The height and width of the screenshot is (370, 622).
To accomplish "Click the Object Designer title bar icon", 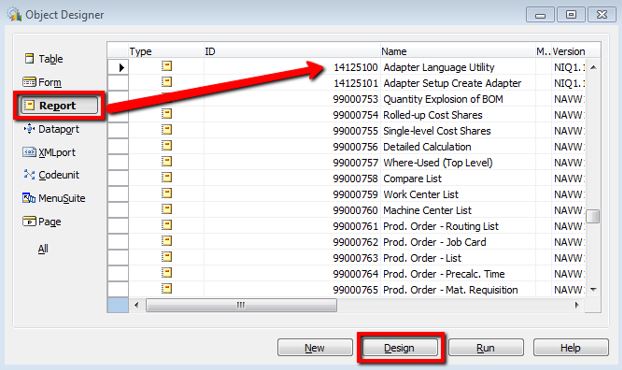I will pos(15,15).
